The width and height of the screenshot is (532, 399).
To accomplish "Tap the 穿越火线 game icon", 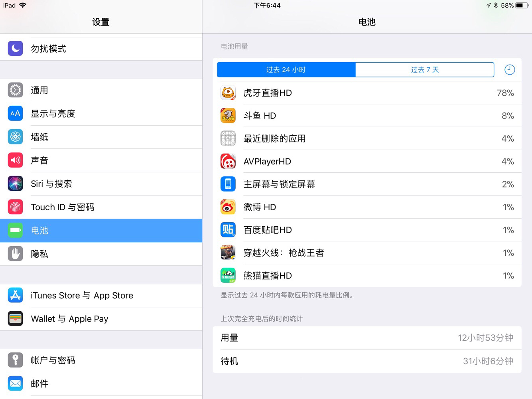I will coord(228,253).
